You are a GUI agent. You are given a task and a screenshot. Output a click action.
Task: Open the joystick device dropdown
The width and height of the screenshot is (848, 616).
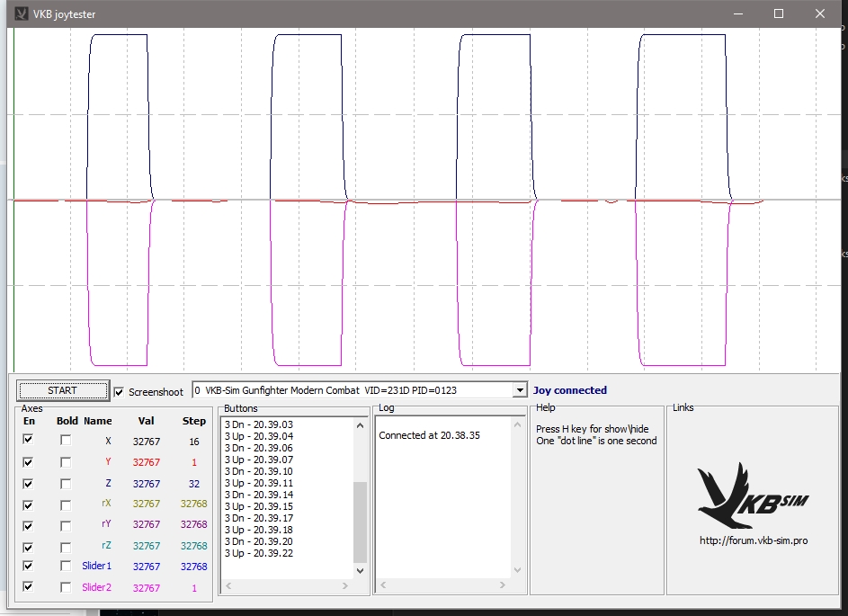click(519, 390)
